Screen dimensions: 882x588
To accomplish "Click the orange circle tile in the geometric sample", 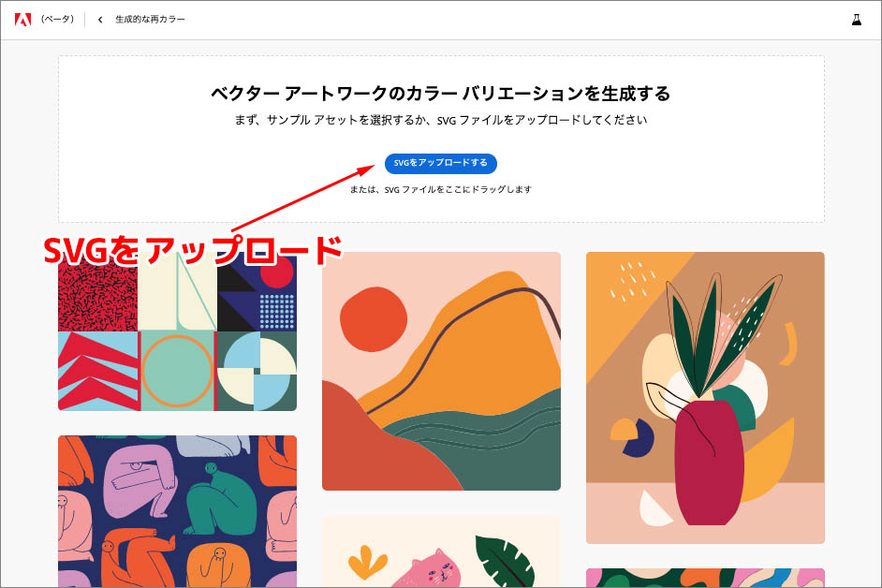I will (177, 371).
